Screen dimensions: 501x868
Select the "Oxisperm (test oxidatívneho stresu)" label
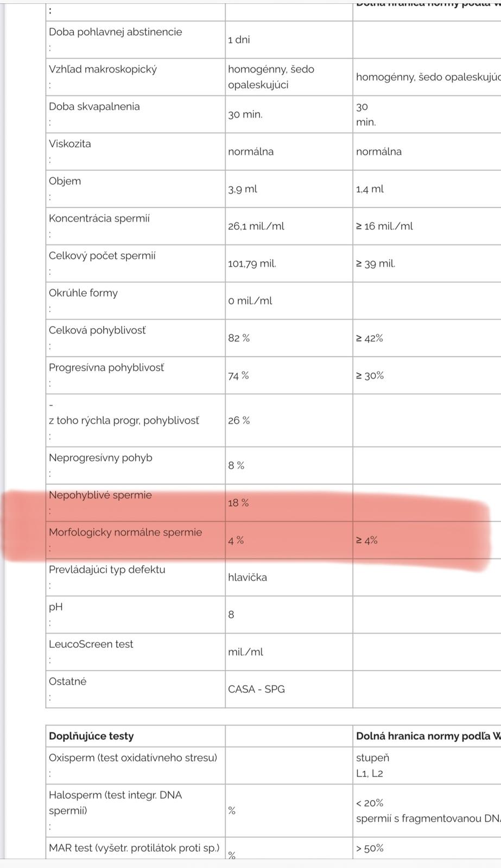tap(133, 758)
